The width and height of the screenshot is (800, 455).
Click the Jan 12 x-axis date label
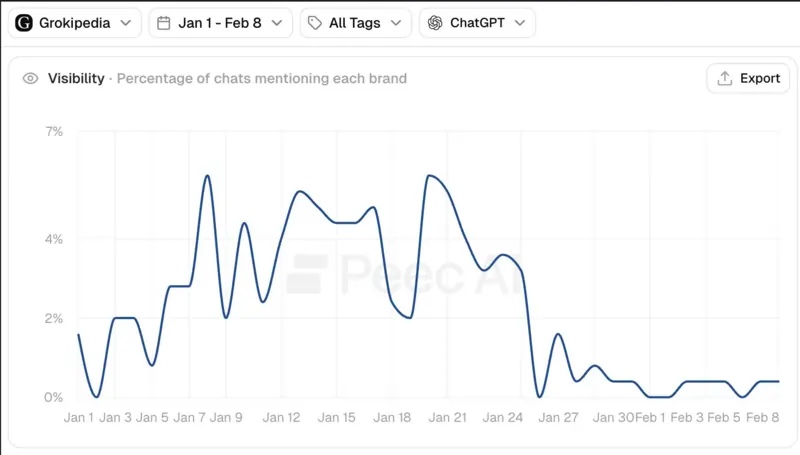coord(281,418)
